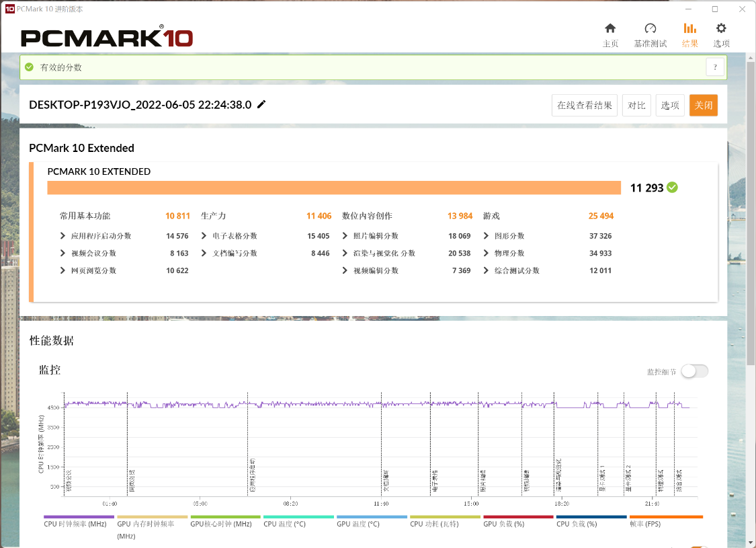This screenshot has height=548, width=756.
Task: Click 在线查看结果 button
Action: click(x=585, y=105)
